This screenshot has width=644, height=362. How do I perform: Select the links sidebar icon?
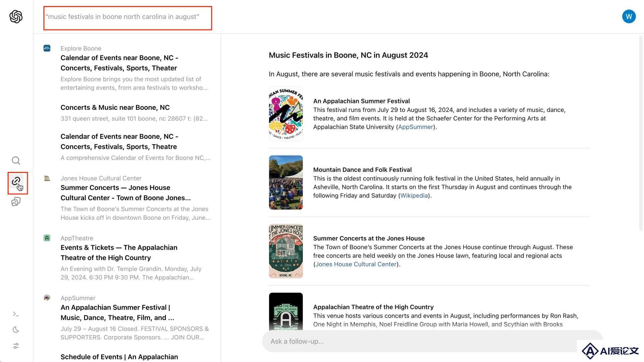16,181
